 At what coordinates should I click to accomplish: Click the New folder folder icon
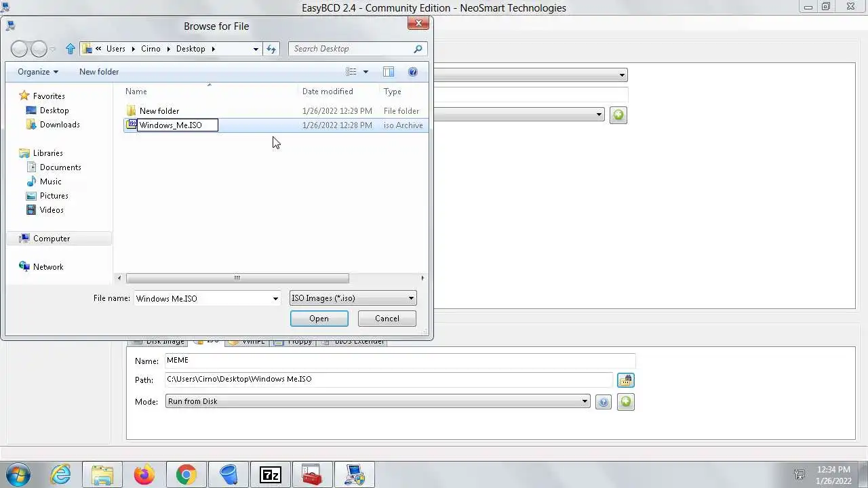point(132,110)
